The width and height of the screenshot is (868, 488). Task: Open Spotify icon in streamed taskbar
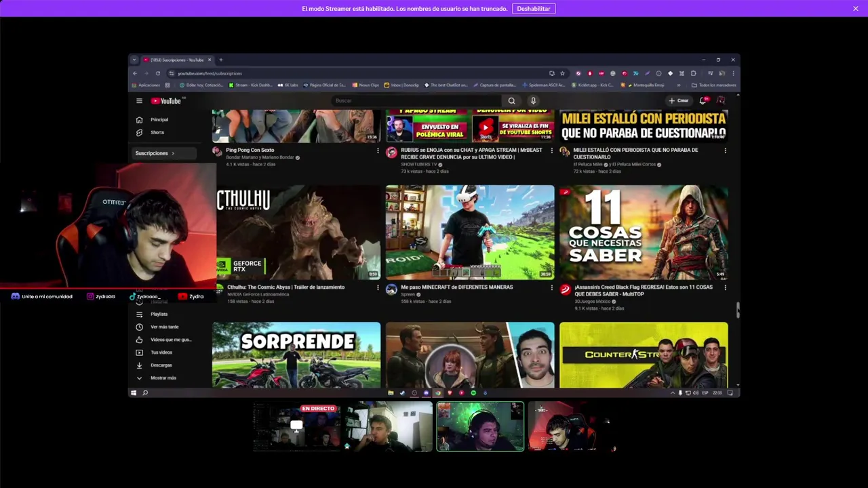point(473,393)
